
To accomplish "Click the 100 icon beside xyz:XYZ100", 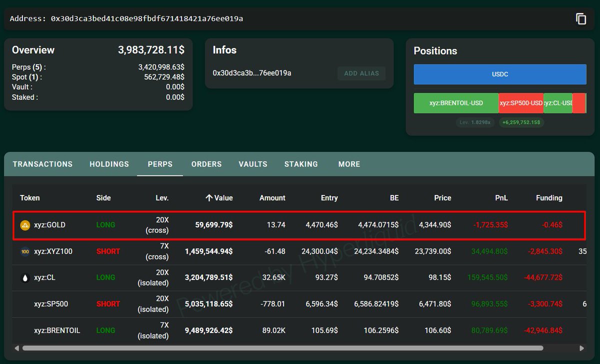I will point(25,251).
